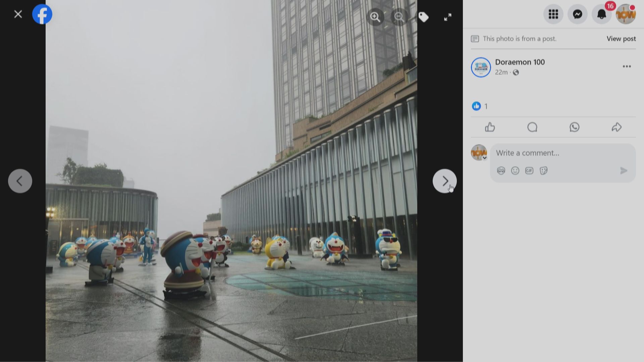Enter fullscreen mode for the photo
644x362 pixels.
pos(448,17)
